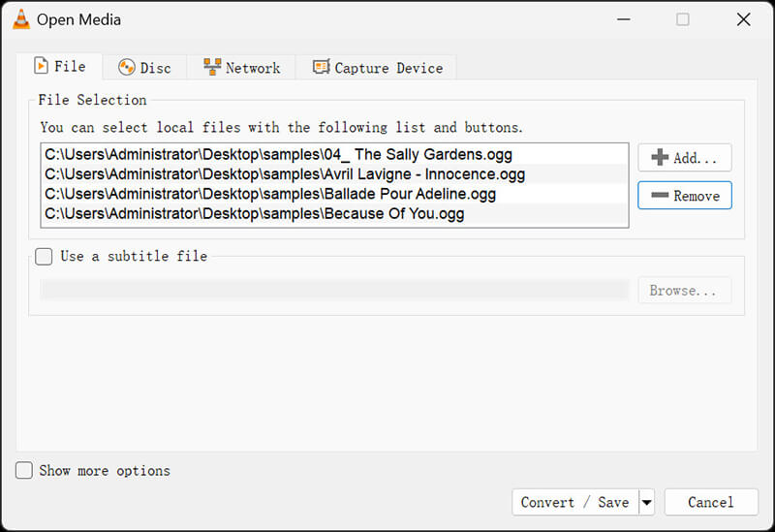The width and height of the screenshot is (775, 532).
Task: Select Ballade Pour Adeline.ogg entry
Action: 334,194
